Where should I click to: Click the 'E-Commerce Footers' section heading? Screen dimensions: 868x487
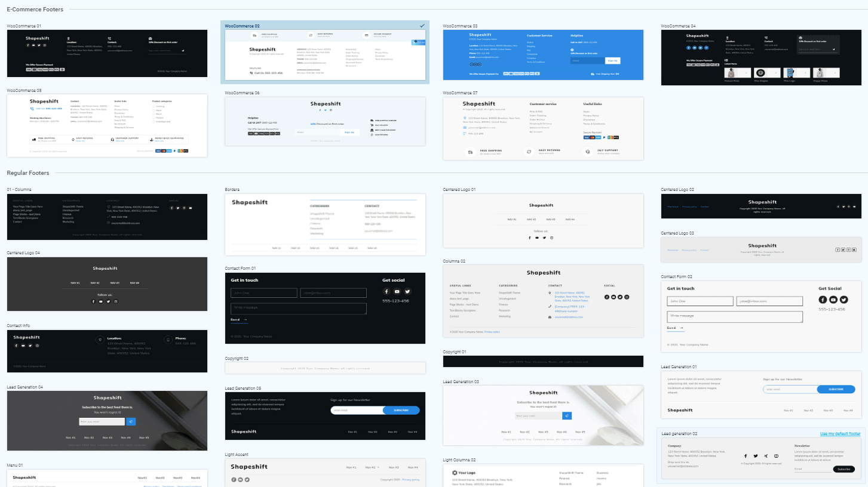point(35,10)
